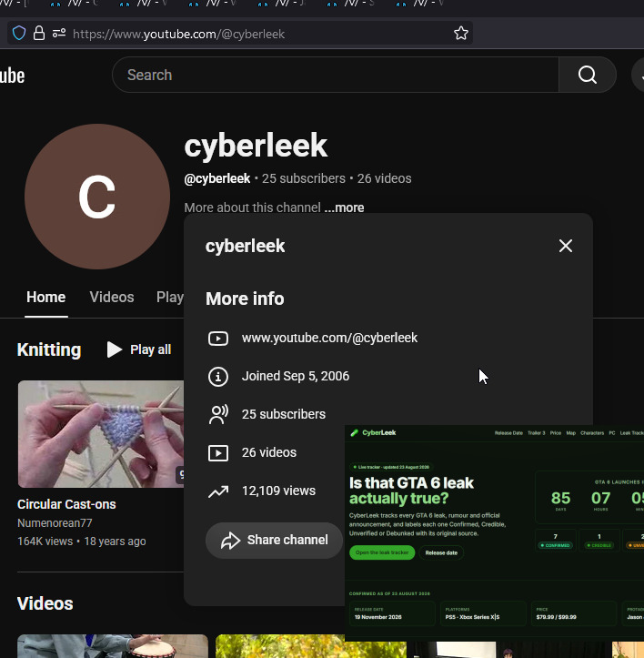The image size is (644, 658).
Task: Click the magnifying glass search button
Action: (x=588, y=76)
